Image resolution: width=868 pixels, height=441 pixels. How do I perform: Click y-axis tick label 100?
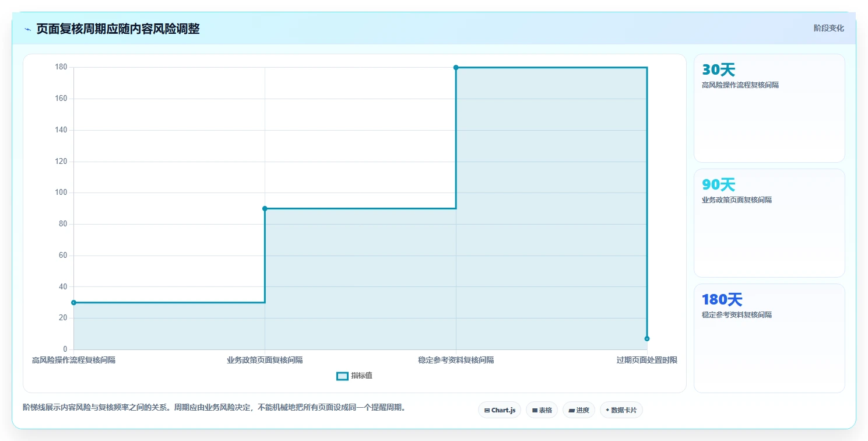click(x=61, y=192)
